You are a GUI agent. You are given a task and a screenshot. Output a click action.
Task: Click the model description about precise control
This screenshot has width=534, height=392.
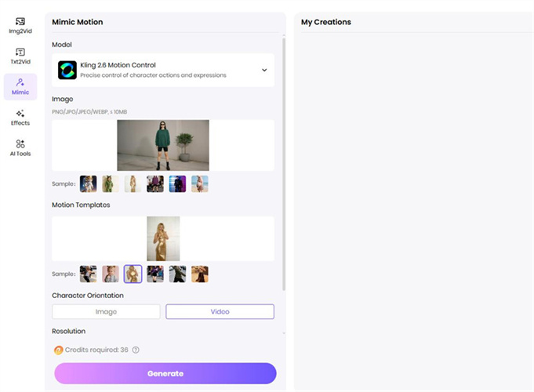point(153,75)
